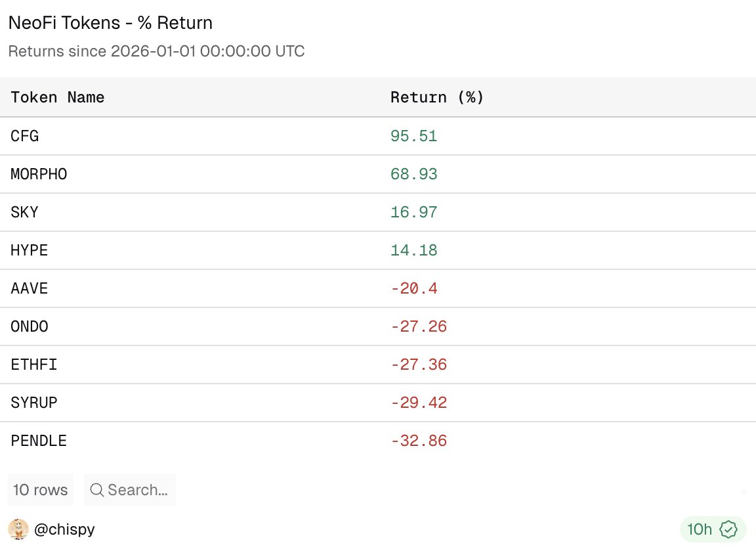
Task: Select the HYPE token name
Action: [29, 250]
